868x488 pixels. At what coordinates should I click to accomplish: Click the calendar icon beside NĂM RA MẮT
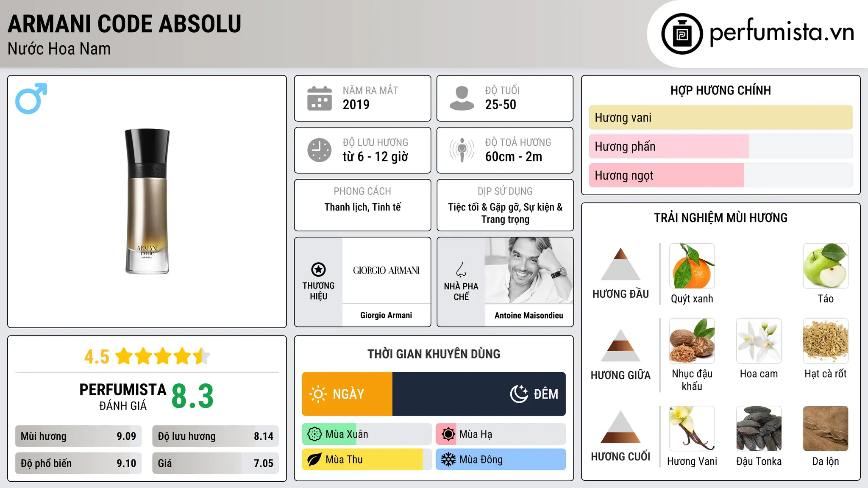[320, 98]
